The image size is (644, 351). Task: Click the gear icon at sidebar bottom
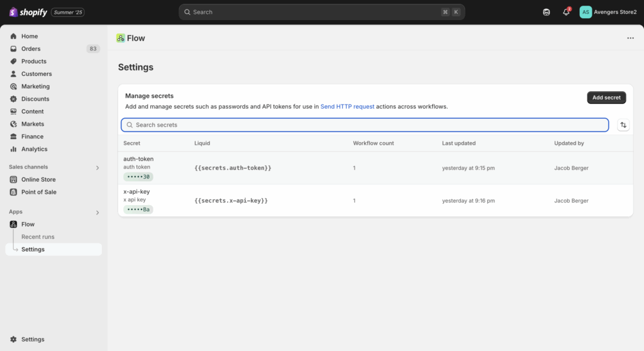coord(14,339)
